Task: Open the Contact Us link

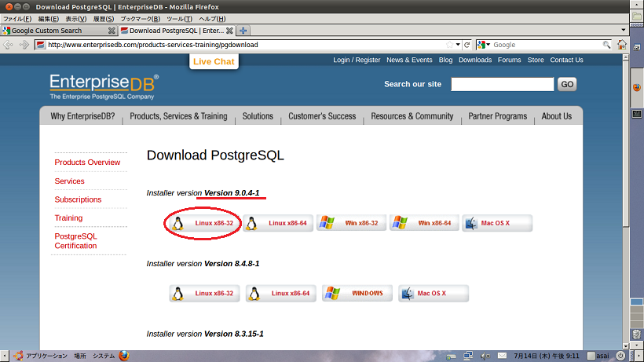Action: tap(566, 60)
